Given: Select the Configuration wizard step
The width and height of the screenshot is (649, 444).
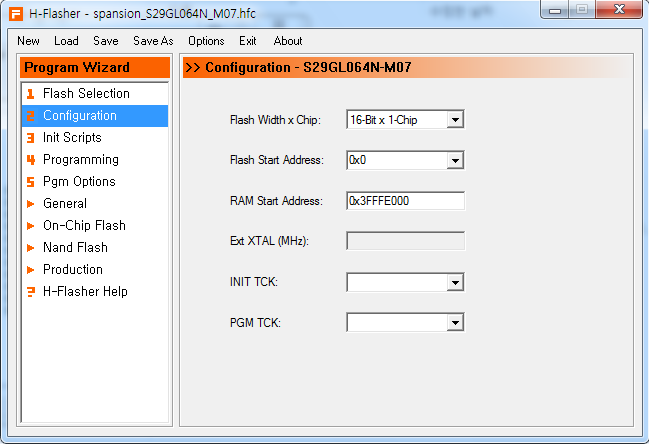Looking at the screenshot, I should (x=95, y=116).
